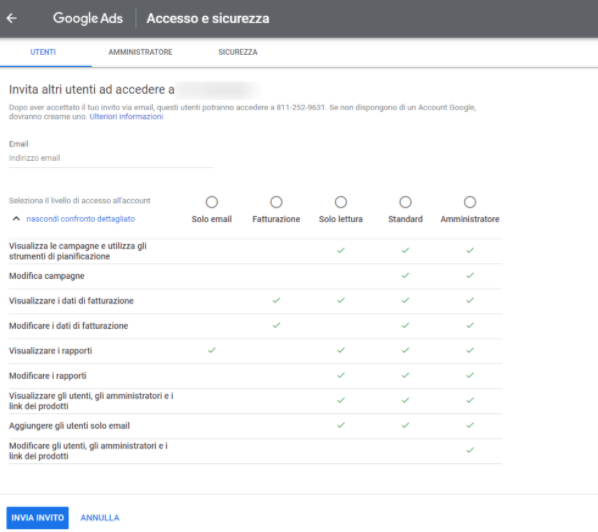Screen dimensions: 598x532
Task: Click Visualizzare i dati di fatturazione label
Action: click(x=71, y=301)
